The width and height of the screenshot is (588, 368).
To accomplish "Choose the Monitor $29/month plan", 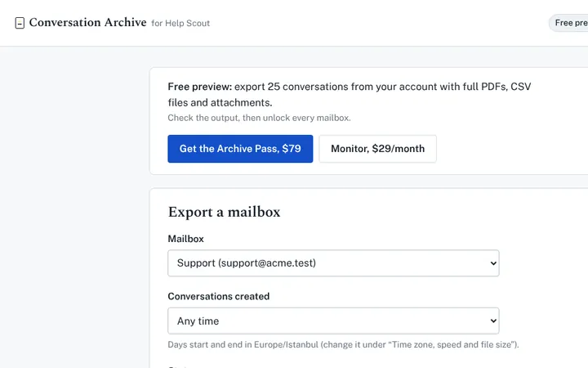I will pos(377,149).
